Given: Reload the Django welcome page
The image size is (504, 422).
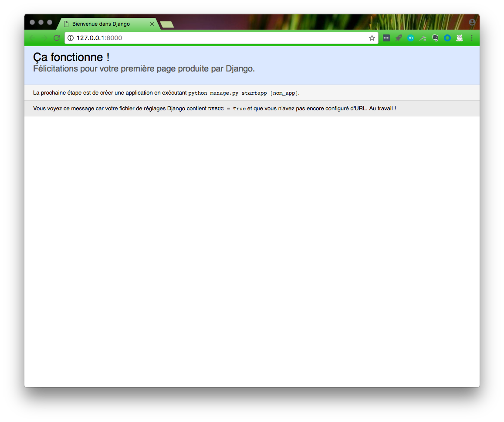Looking at the screenshot, I should click(x=57, y=38).
